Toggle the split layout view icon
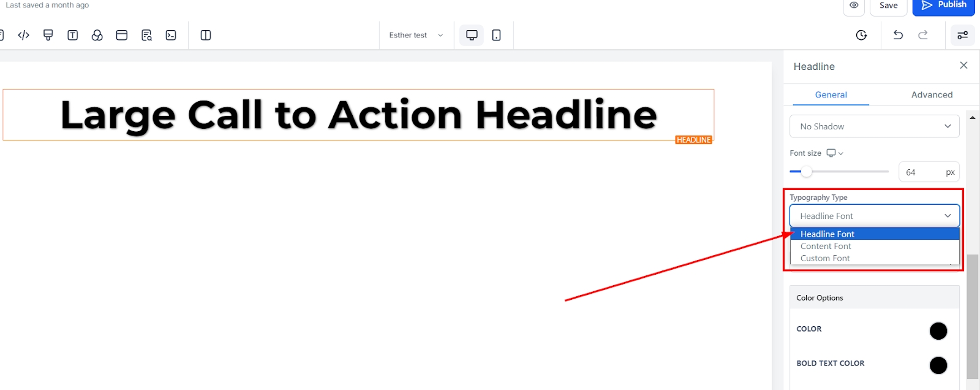980x390 pixels. [206, 35]
